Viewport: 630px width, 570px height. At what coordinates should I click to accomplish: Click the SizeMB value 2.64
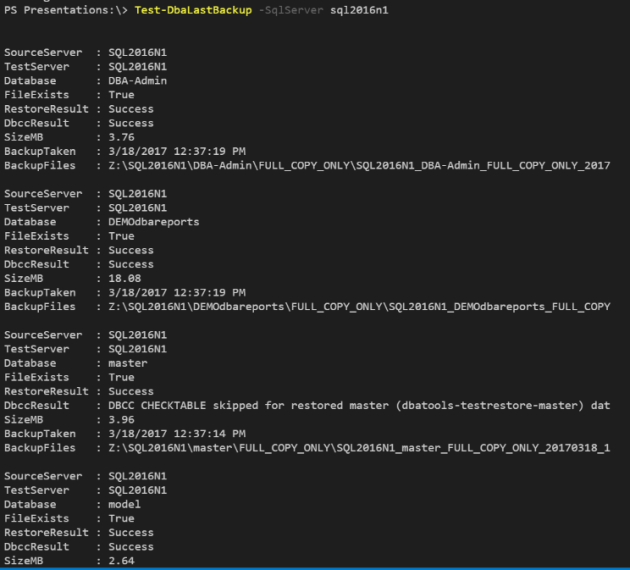(x=124, y=561)
